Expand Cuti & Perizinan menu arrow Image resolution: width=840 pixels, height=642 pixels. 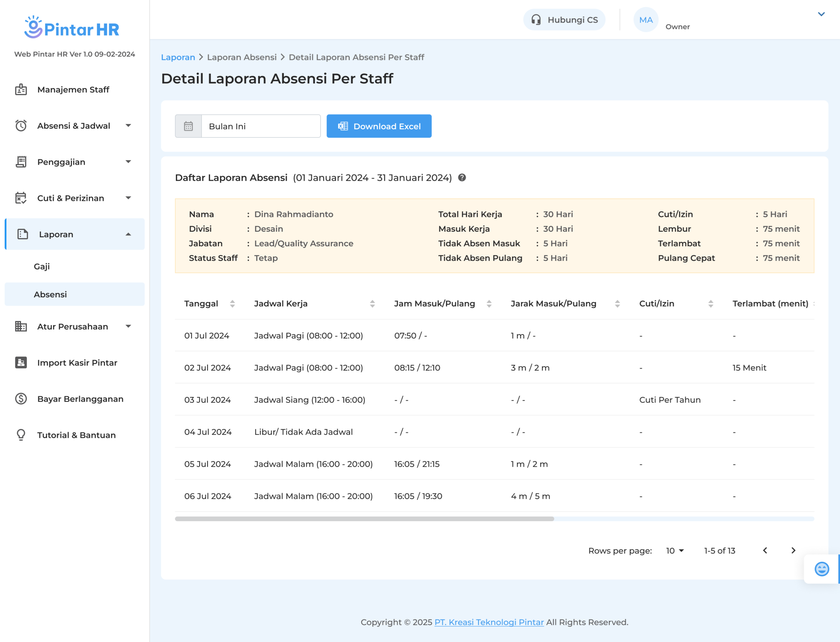click(x=128, y=198)
